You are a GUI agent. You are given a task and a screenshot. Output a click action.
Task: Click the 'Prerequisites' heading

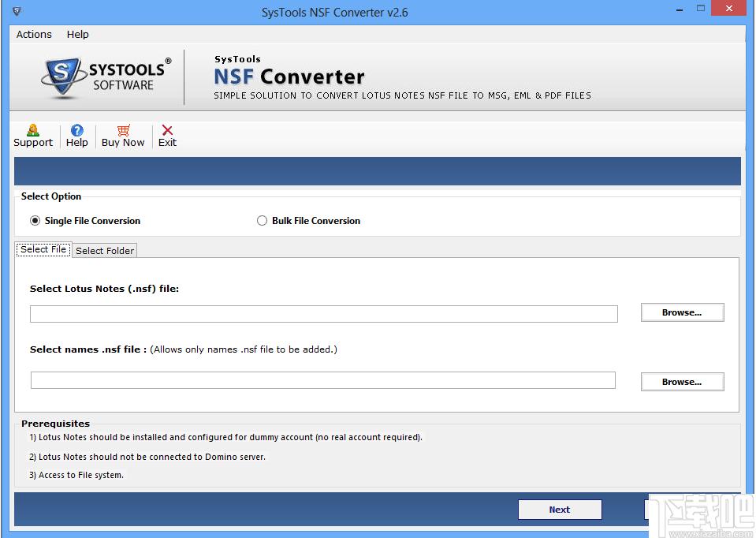(55, 424)
